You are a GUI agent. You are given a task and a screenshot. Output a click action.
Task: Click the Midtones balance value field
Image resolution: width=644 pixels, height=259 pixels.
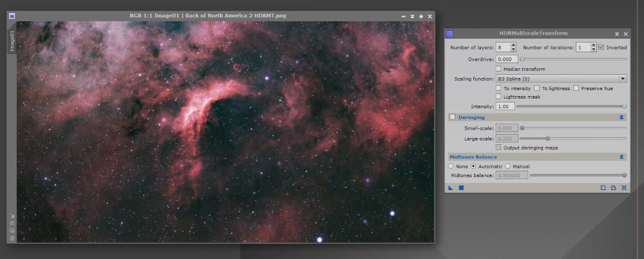[512, 175]
